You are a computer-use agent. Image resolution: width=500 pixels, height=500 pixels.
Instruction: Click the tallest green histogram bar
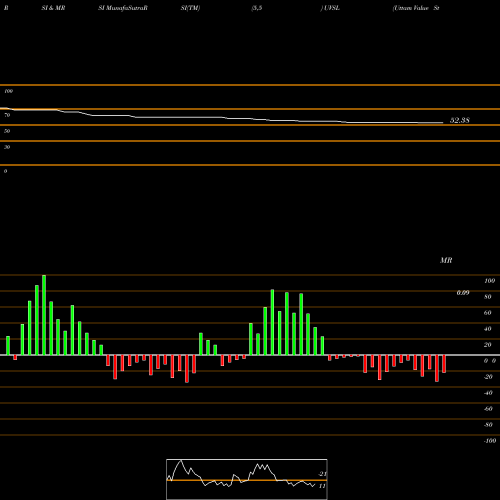(44, 315)
